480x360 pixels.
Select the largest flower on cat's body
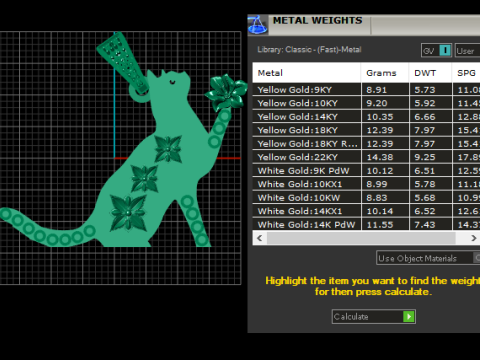tap(128, 213)
